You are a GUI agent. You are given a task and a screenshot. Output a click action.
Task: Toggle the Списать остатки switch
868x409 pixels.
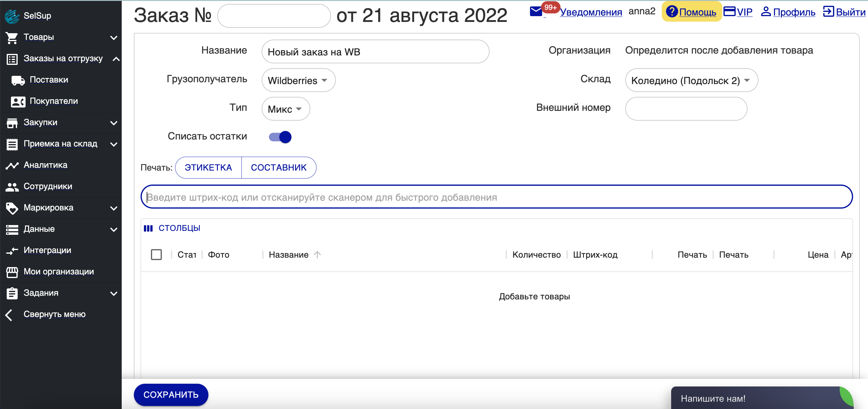[x=280, y=137]
